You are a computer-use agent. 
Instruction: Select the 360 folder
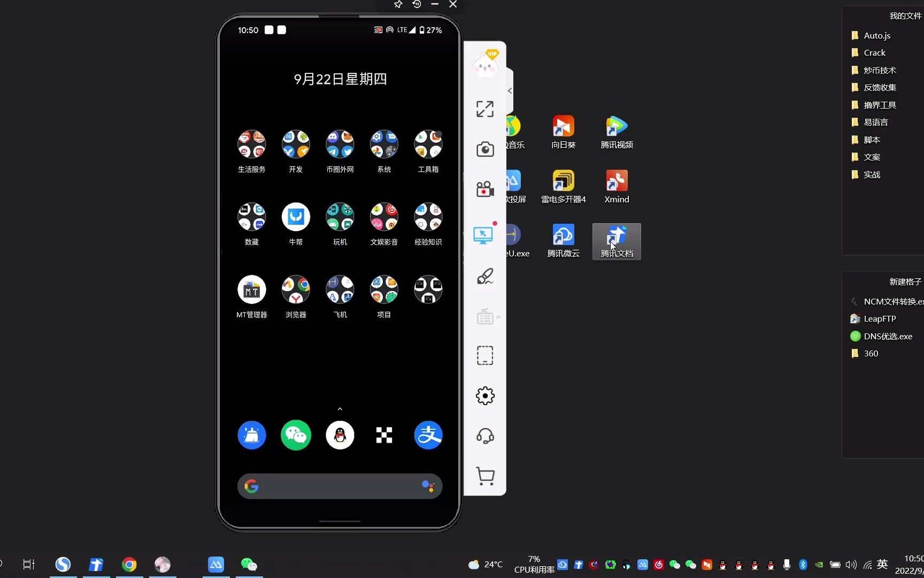coord(864,353)
